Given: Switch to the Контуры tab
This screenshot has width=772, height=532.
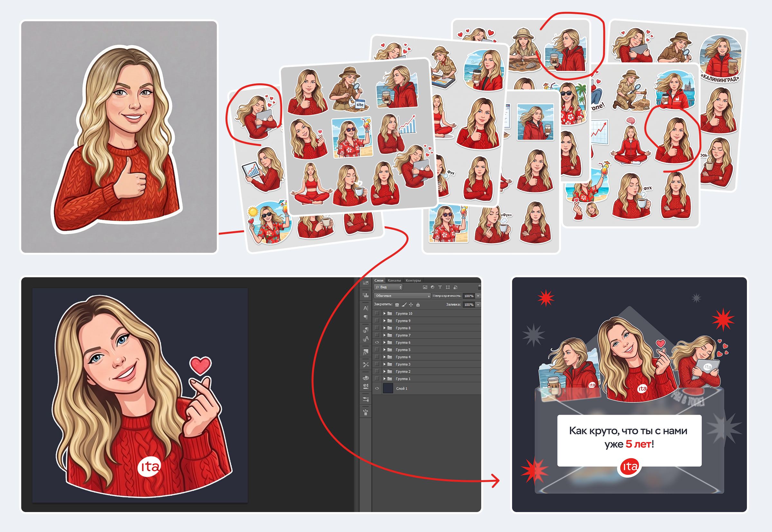Looking at the screenshot, I should [413, 280].
